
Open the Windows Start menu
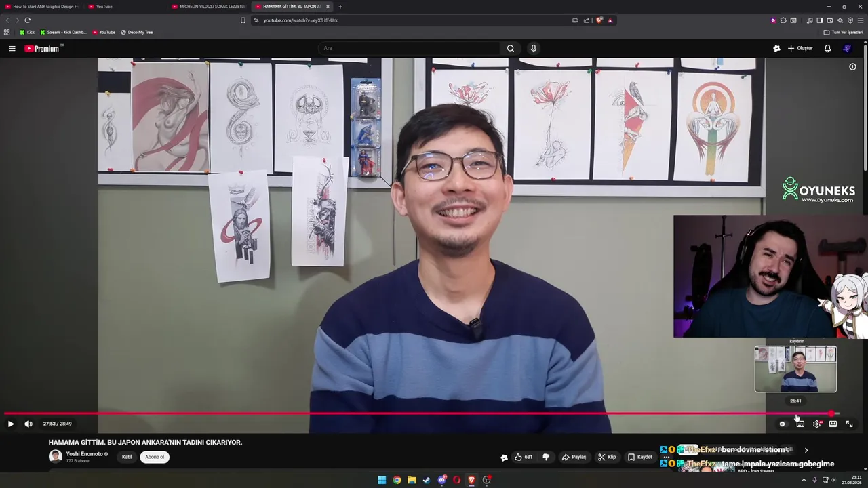click(x=382, y=480)
